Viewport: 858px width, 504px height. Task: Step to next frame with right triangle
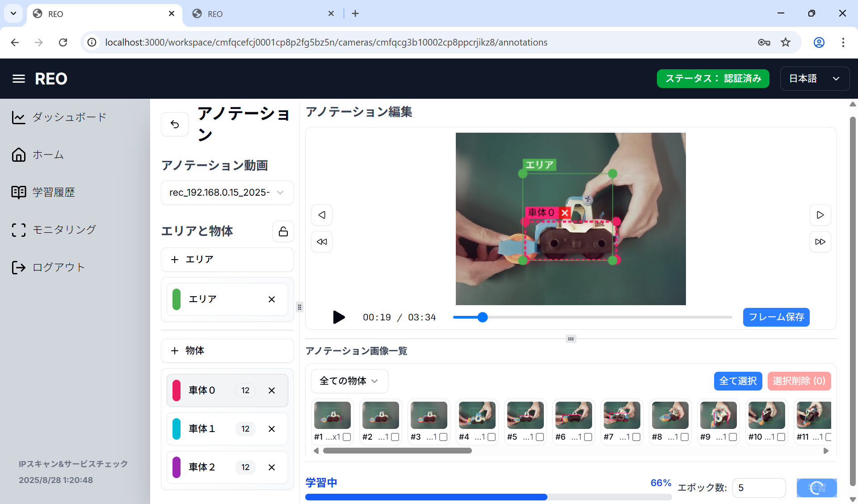coord(820,215)
